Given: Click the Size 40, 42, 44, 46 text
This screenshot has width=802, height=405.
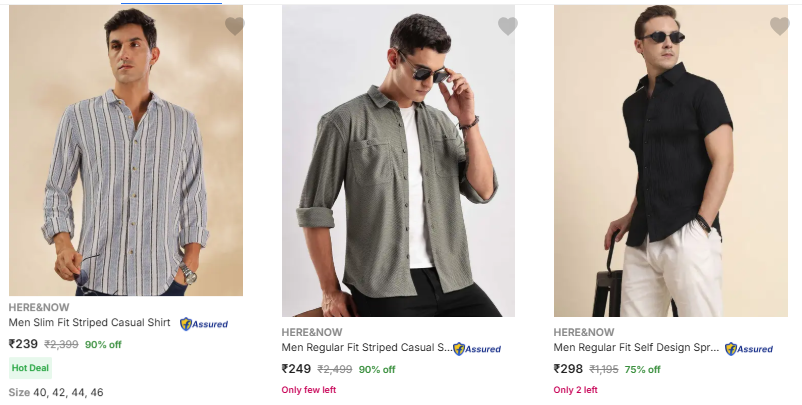Looking at the screenshot, I should (x=56, y=392).
